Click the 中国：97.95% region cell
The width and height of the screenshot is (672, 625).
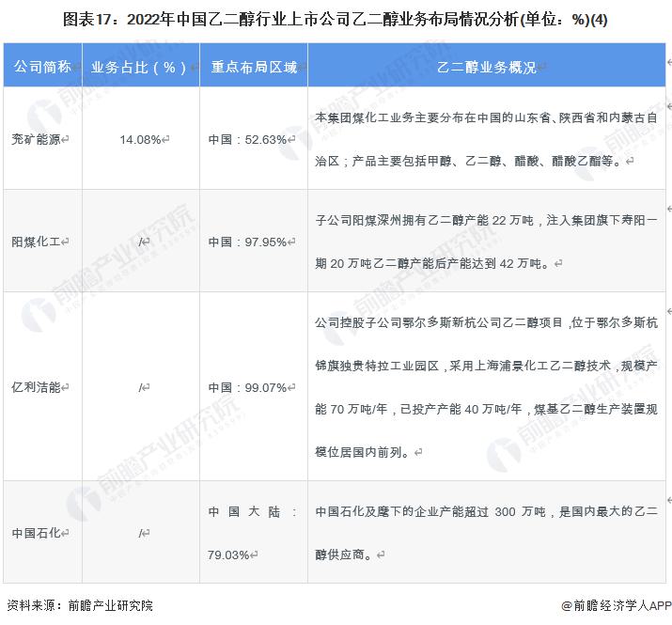[246, 242]
